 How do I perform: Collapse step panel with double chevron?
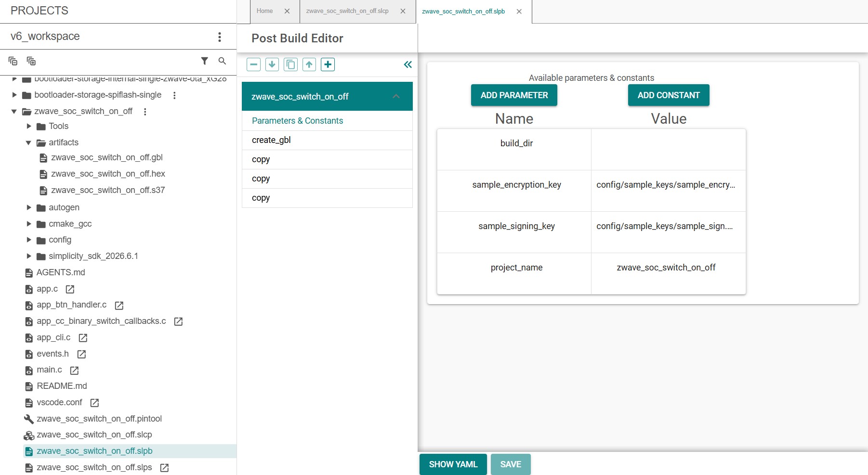408,64
